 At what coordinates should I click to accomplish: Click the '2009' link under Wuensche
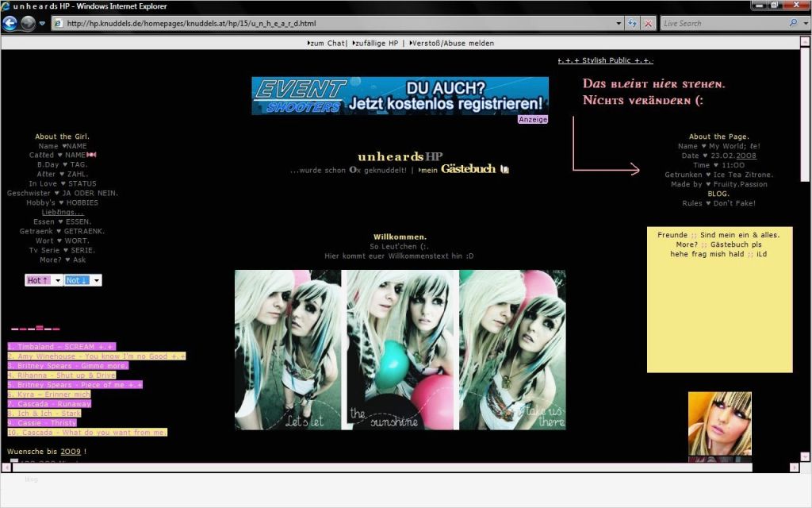pyautogui.click(x=70, y=451)
